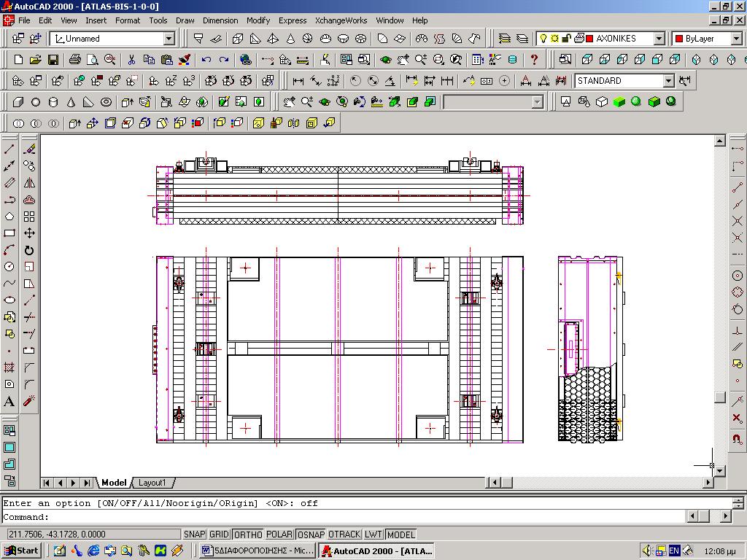Click the Array modify tool
Image resolution: width=747 pixels, height=560 pixels.
[x=29, y=217]
